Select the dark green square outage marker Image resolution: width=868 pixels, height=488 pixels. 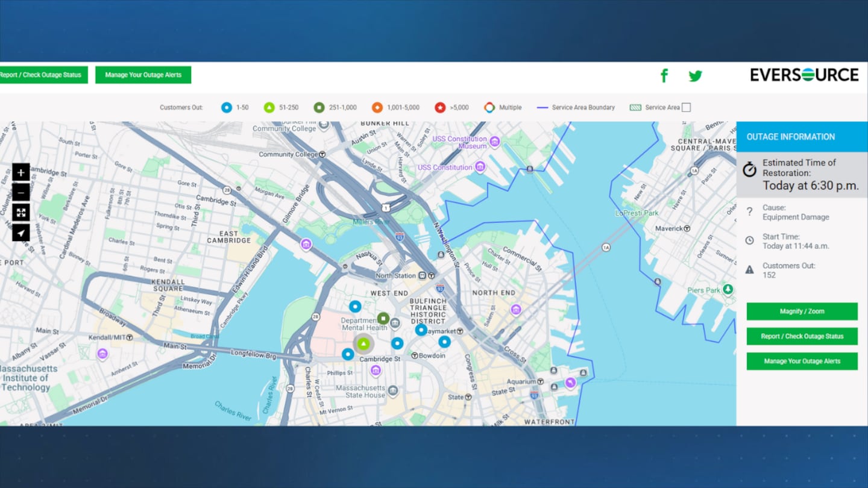coord(383,318)
